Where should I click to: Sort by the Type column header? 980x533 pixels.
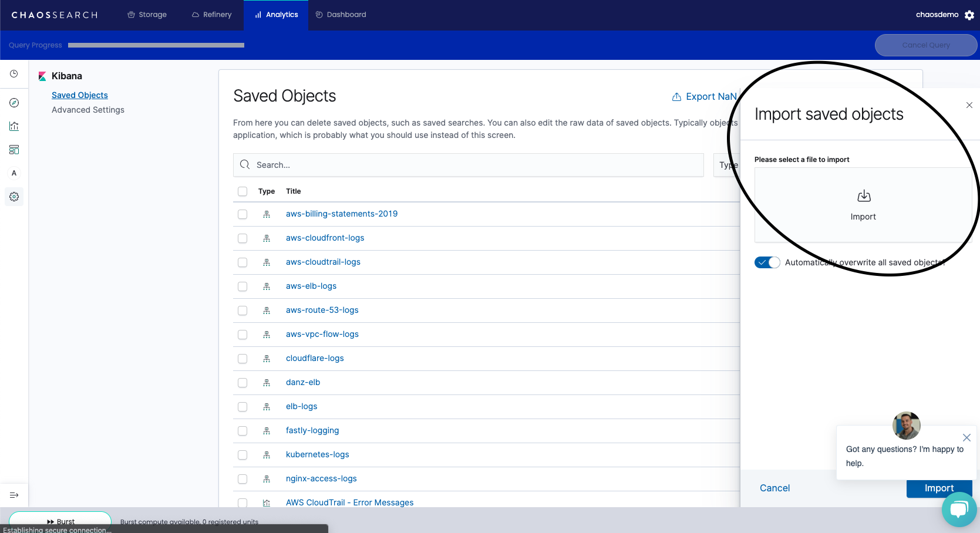click(x=267, y=191)
